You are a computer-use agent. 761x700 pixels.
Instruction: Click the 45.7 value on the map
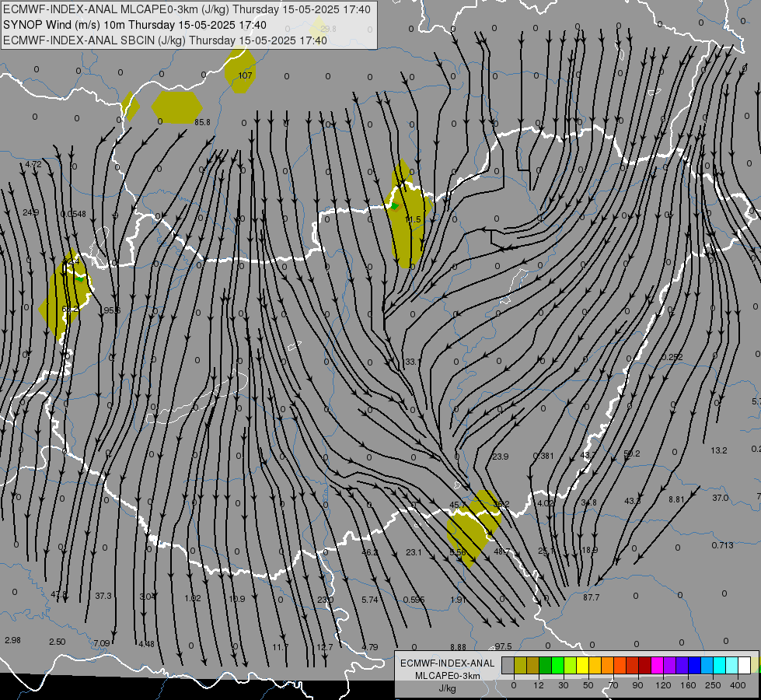[458, 506]
